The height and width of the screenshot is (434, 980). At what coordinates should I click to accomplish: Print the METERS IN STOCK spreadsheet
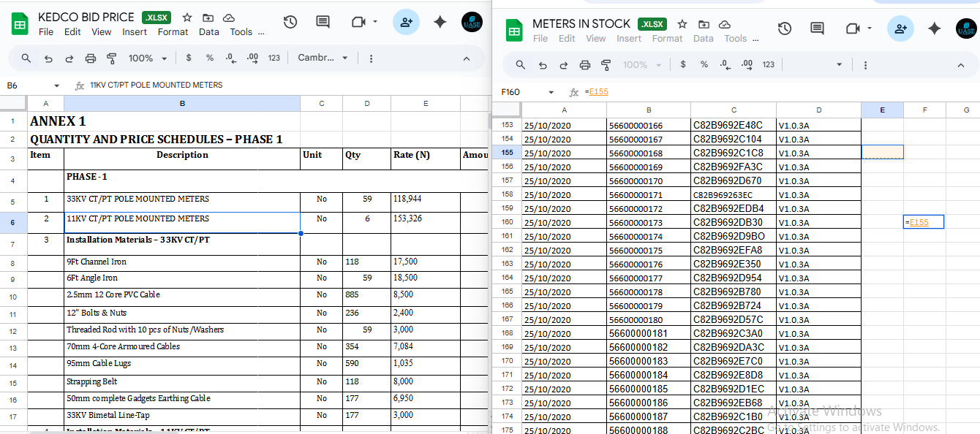pyautogui.click(x=584, y=64)
